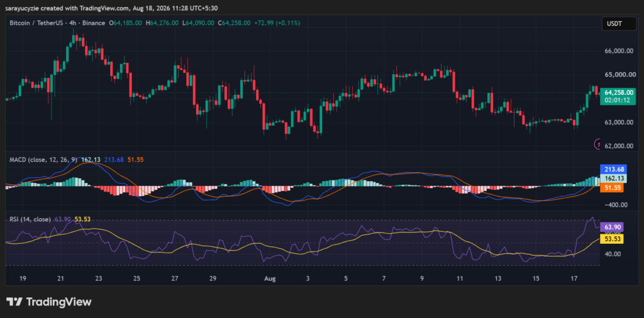The width and height of the screenshot is (644, 318).
Task: Click the blue 213.68 value in MACD legend
Action: (x=113, y=159)
